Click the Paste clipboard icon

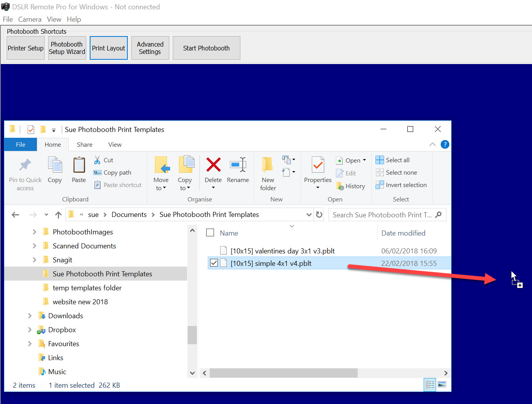click(x=79, y=165)
